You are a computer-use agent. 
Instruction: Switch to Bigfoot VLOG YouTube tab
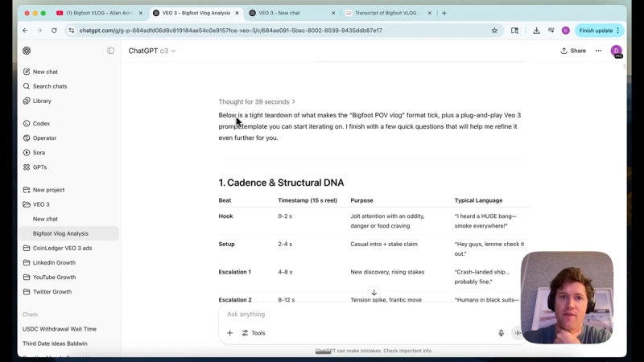(x=98, y=13)
